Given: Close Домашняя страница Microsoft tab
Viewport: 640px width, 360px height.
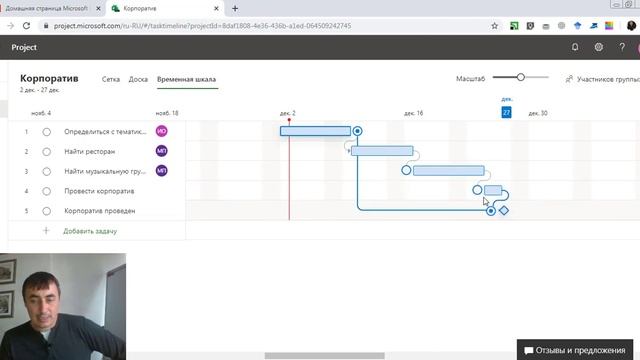Looking at the screenshot, I should (x=98, y=8).
